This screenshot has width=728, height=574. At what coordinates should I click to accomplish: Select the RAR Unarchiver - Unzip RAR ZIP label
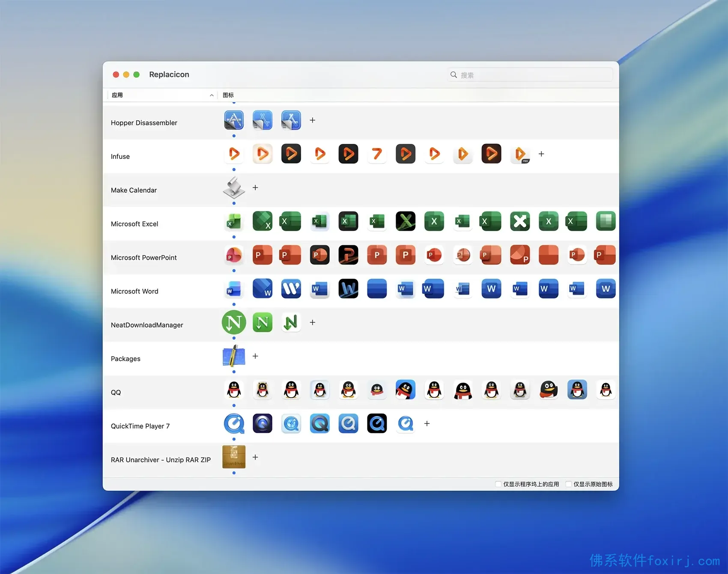pos(161,460)
